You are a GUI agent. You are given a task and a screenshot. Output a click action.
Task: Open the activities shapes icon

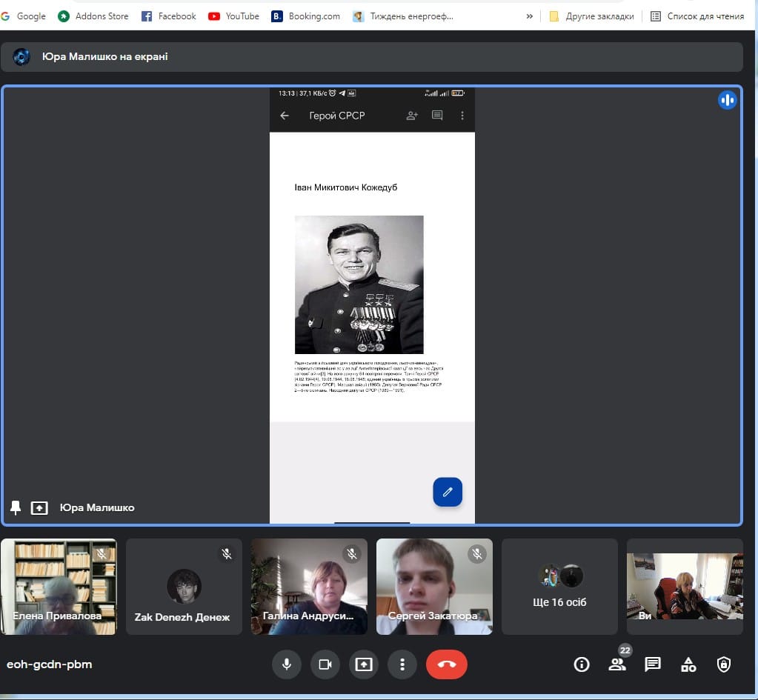(688, 664)
